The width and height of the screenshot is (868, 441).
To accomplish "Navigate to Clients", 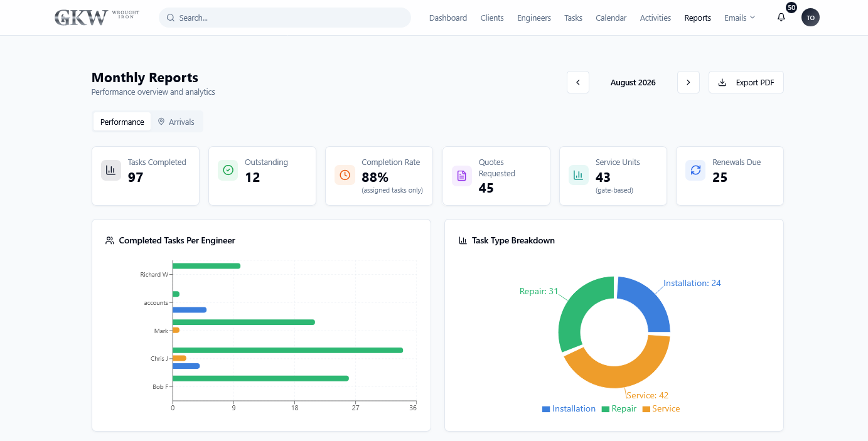I will [x=492, y=18].
